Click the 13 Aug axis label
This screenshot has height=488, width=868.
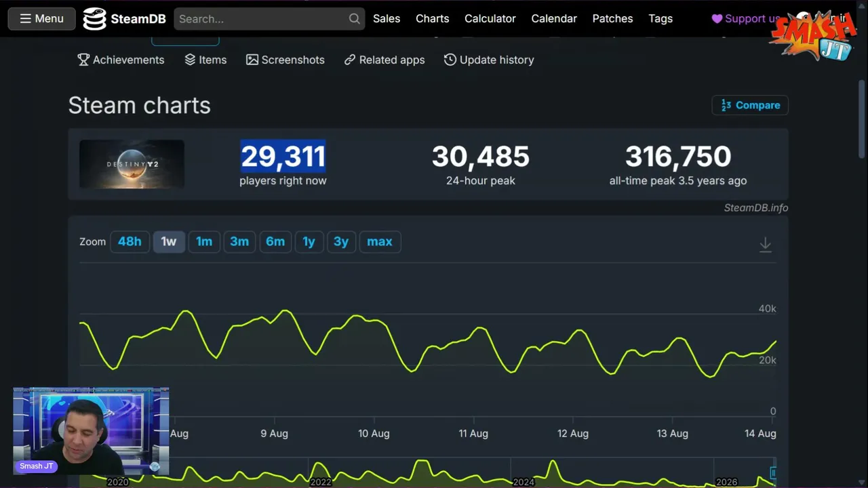click(x=672, y=433)
